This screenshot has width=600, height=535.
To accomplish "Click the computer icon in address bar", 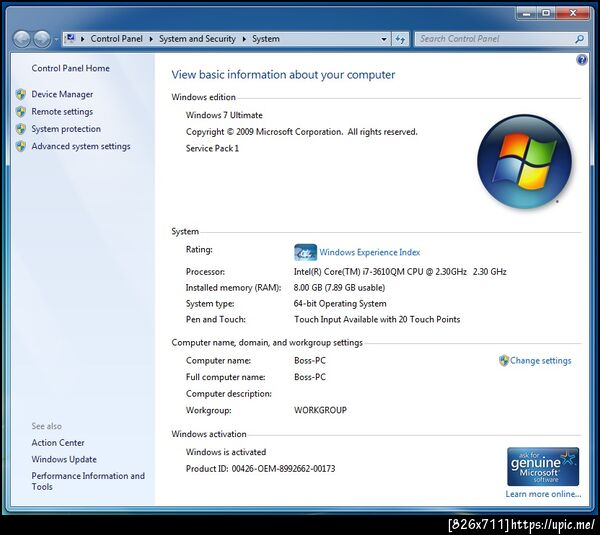I will 70,38.
